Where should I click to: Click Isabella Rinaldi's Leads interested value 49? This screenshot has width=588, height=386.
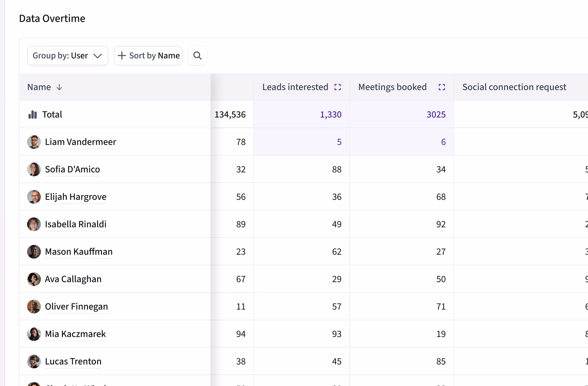(337, 224)
